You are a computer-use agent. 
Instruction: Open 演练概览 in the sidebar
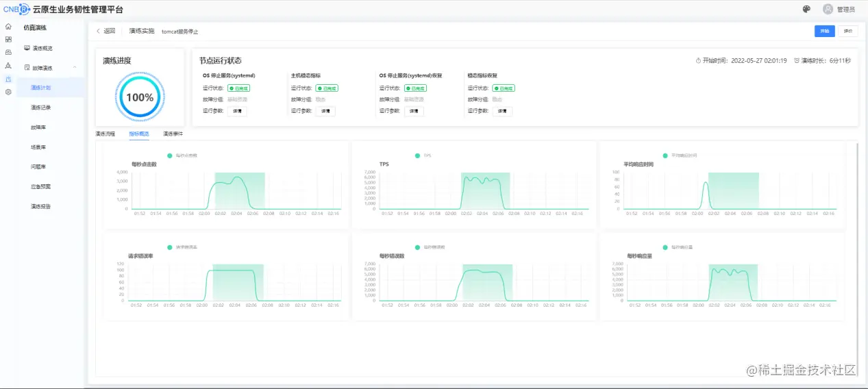42,48
